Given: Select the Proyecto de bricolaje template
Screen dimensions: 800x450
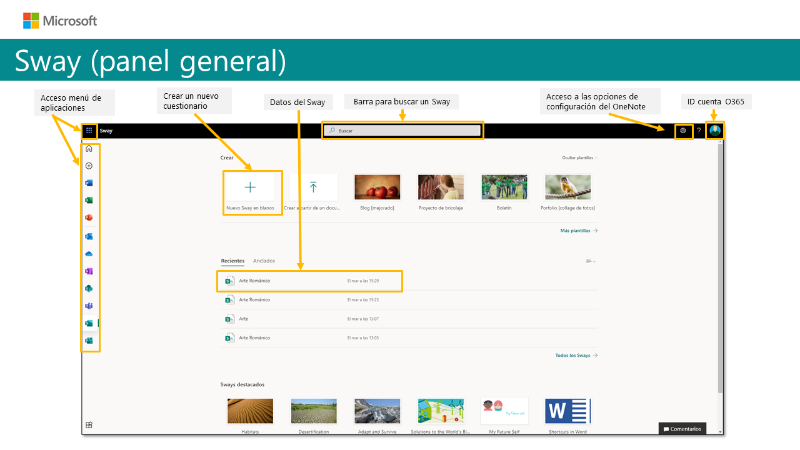Looking at the screenshot, I should (x=441, y=192).
